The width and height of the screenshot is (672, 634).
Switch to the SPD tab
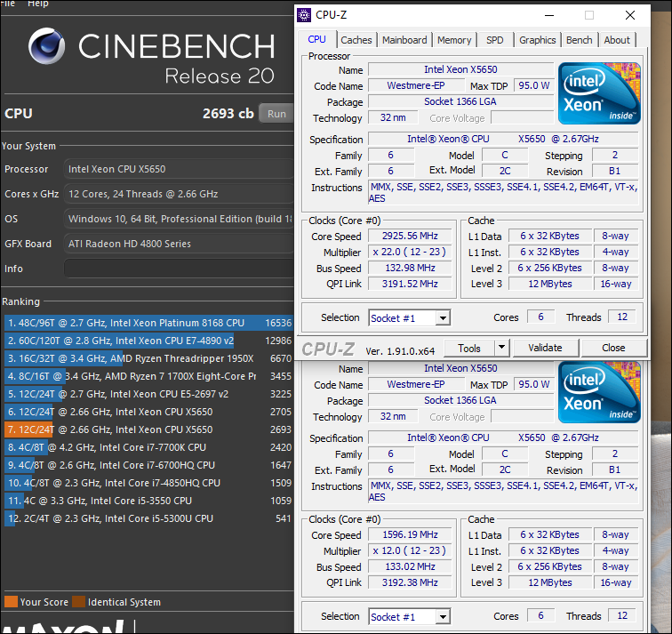494,40
